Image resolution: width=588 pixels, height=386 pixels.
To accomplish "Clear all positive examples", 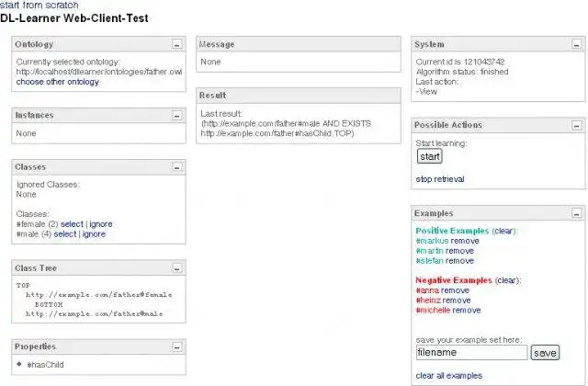I will coord(503,231).
